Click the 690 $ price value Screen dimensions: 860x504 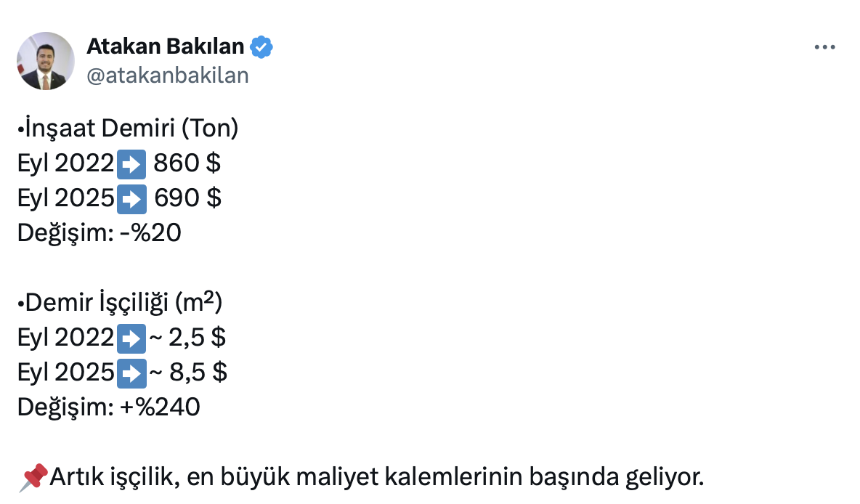(x=187, y=198)
